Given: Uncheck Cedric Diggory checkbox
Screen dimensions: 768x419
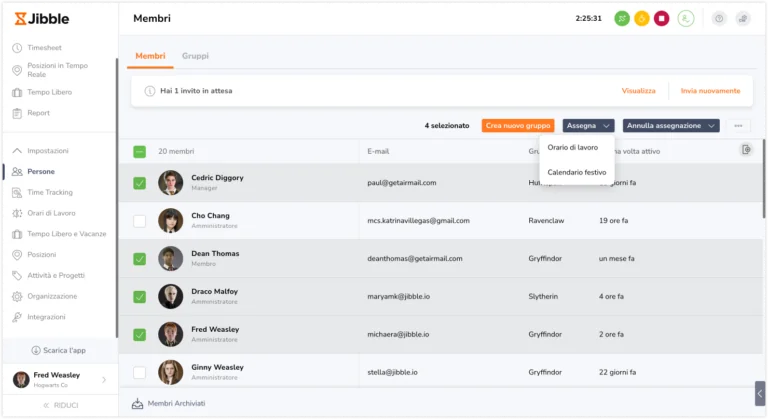Looking at the screenshot, I should coord(140,183).
